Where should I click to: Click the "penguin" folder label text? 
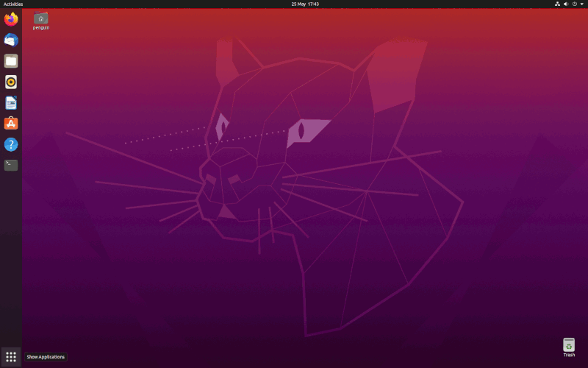click(x=41, y=28)
